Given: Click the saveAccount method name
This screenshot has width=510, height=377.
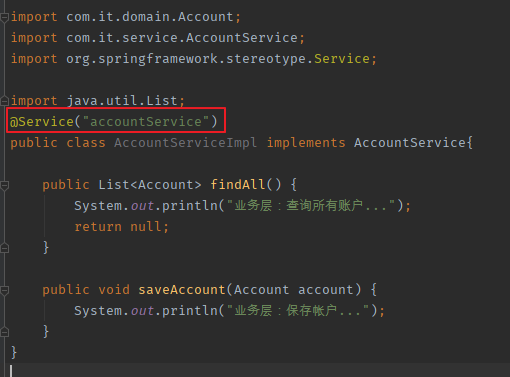Looking at the screenshot, I should tap(182, 290).
